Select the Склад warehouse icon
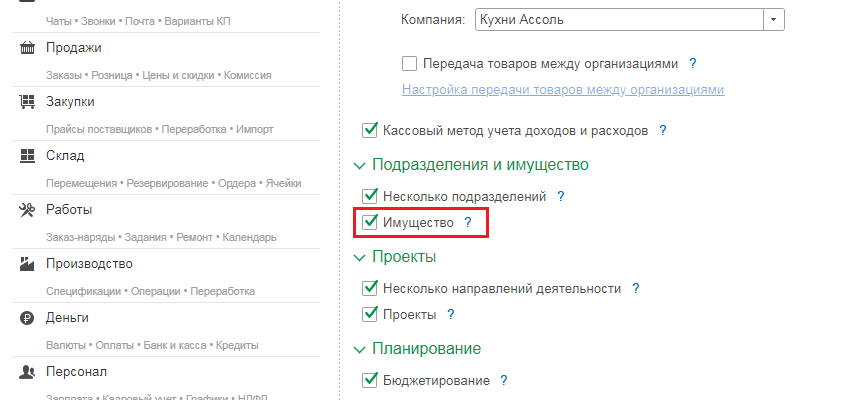 click(x=27, y=156)
